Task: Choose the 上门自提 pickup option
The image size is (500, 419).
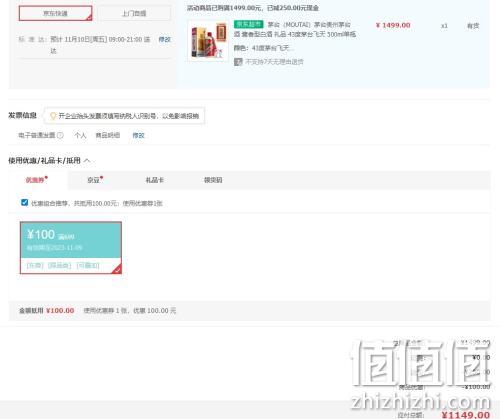Action: 134,13
